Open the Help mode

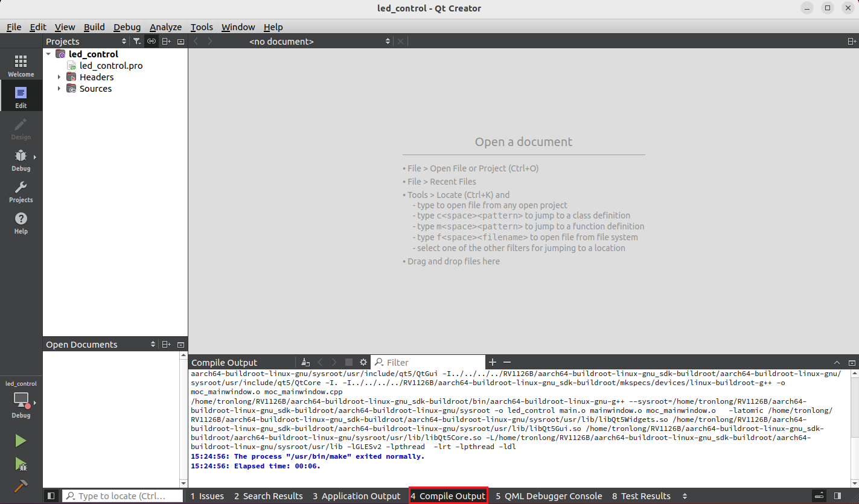tap(21, 223)
